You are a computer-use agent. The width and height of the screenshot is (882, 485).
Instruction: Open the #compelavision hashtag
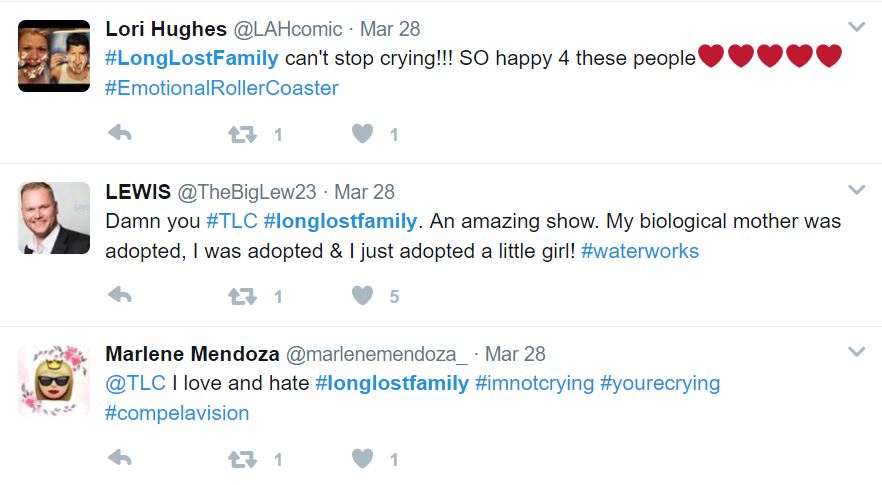click(x=177, y=413)
